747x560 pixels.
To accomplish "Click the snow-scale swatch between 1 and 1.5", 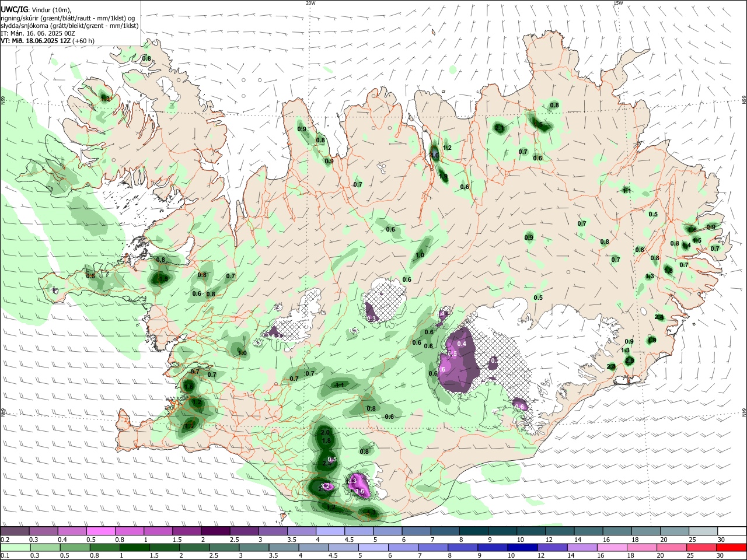I will point(158,531).
